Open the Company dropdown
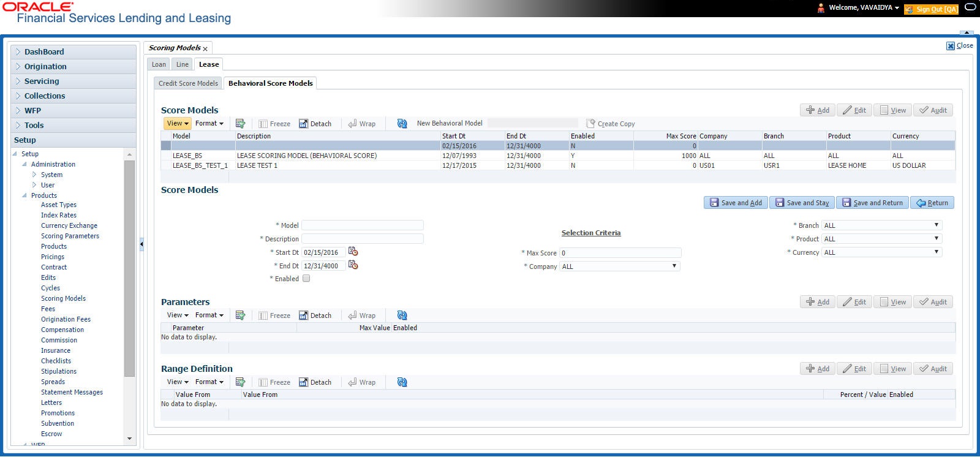Image resolution: width=980 pixels, height=457 pixels. click(620, 266)
